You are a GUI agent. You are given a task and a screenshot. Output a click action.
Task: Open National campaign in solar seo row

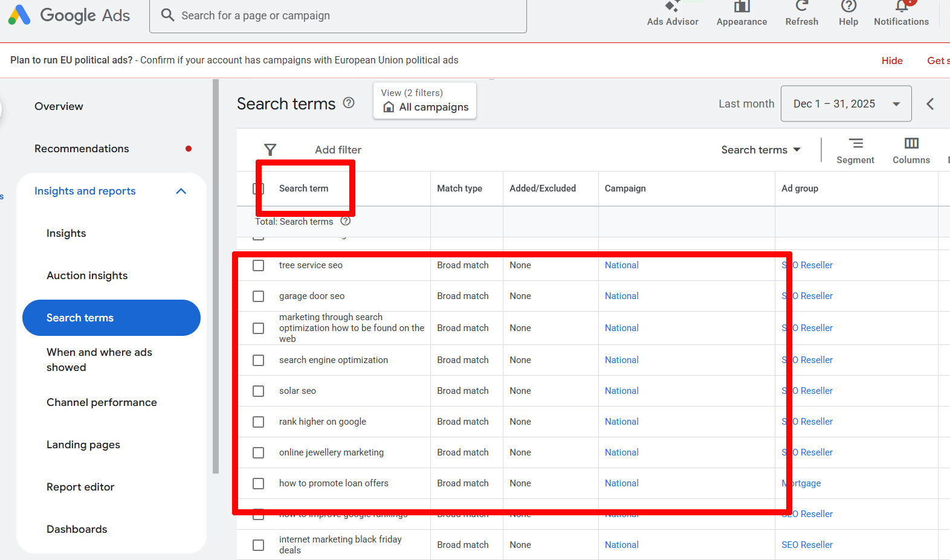point(621,391)
